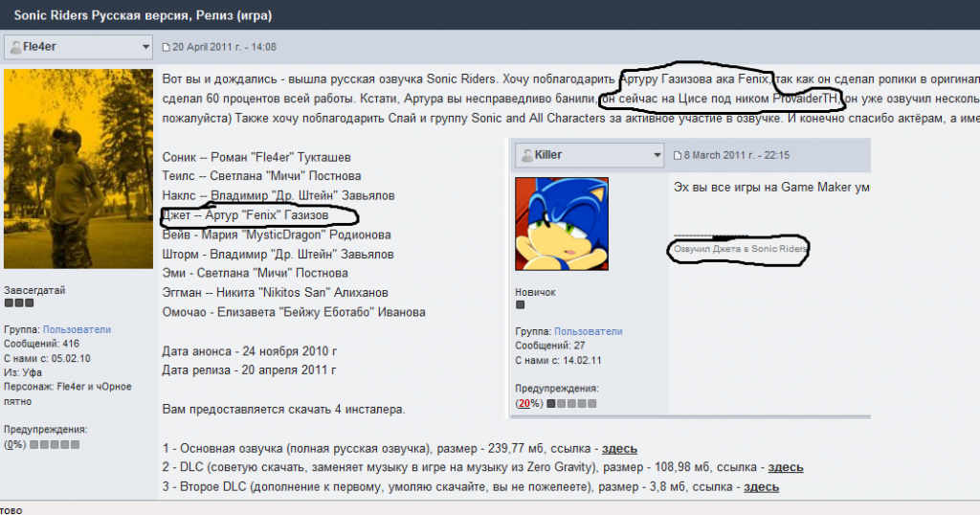The width and height of the screenshot is (980, 515).
Task: Click Персонаж: Fle4er и чОрное пятно
Action: tap(68, 393)
